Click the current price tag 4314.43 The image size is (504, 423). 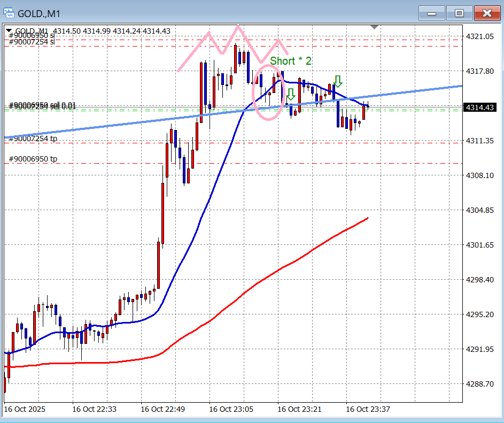[479, 108]
